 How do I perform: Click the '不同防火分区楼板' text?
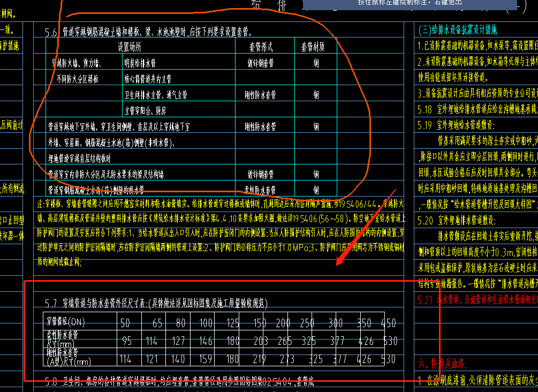pos(77,79)
